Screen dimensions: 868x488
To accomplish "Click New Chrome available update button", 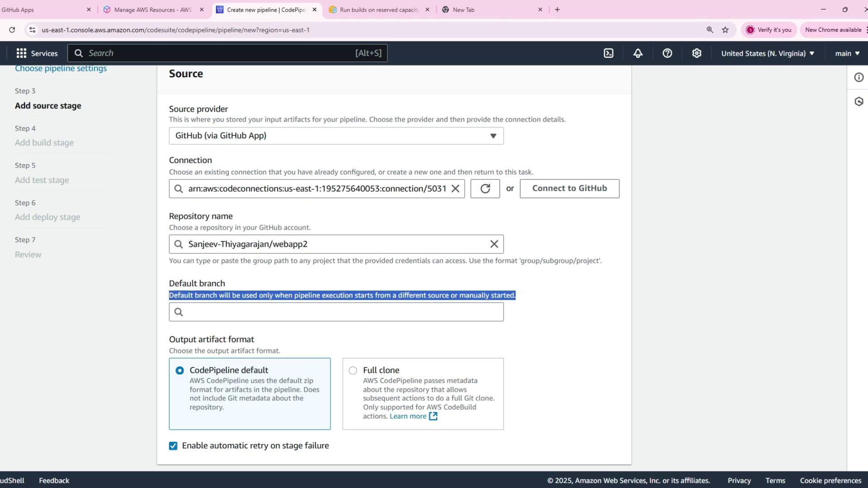I will point(833,30).
